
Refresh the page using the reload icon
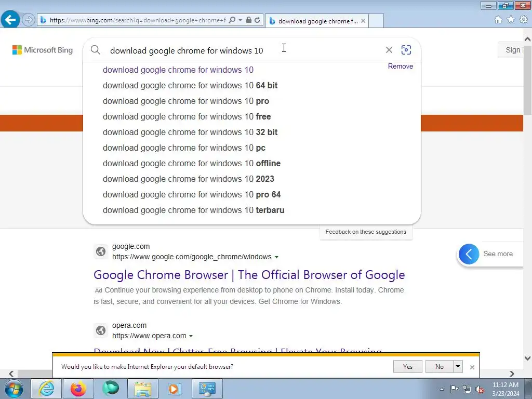pyautogui.click(x=257, y=20)
